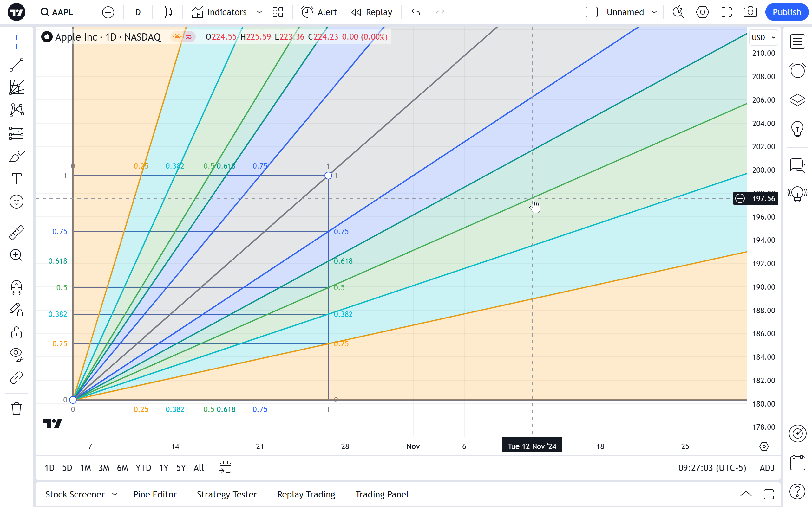Select the Trend Line drawing tool

[x=16, y=64]
